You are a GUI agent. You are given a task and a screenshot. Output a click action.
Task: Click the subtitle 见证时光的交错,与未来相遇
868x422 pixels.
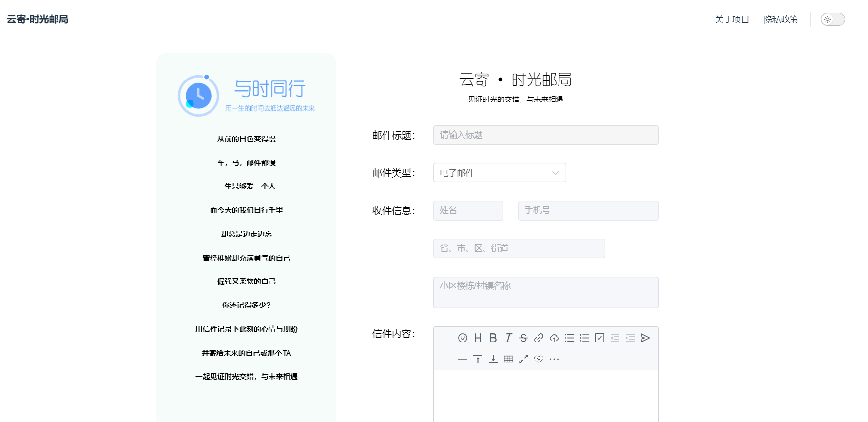tap(516, 100)
